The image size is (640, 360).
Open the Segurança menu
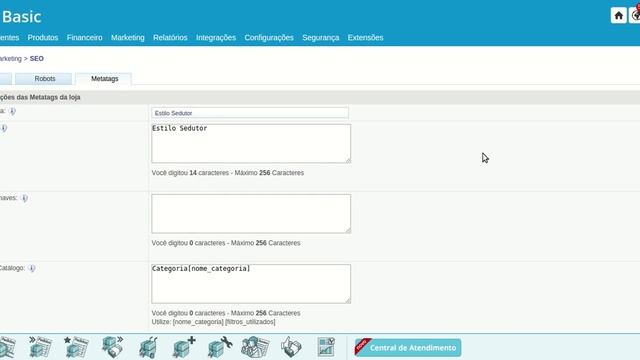321,38
